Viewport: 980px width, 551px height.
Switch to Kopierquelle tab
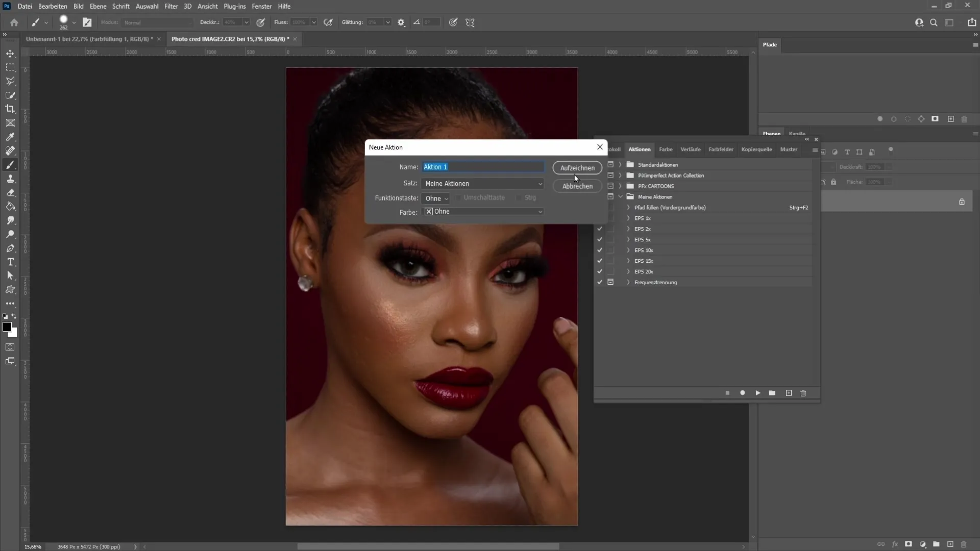point(756,149)
